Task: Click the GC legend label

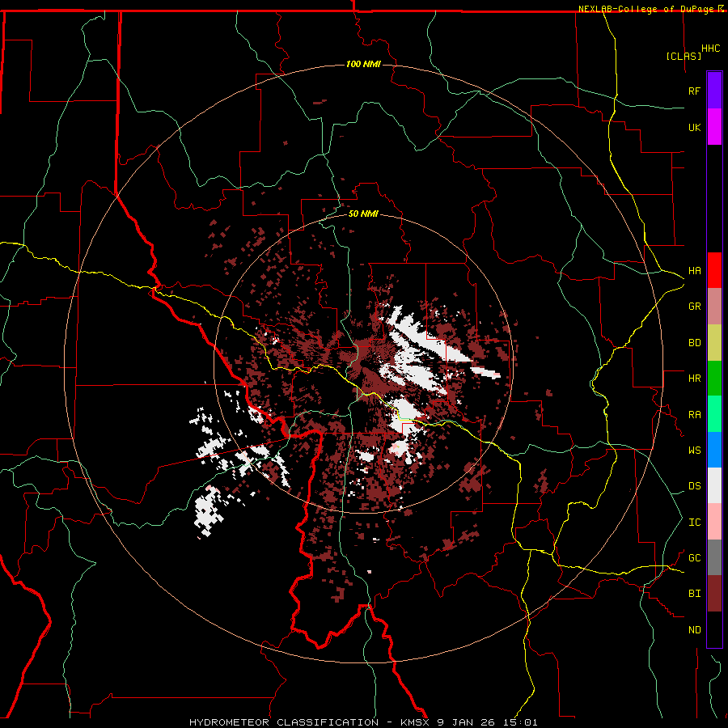Action: click(694, 558)
